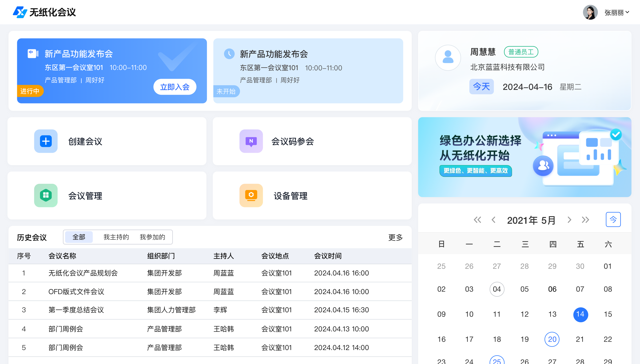This screenshot has width=640, height=364.
Task: Jump to the previous year in the calendar
Action: coord(477,220)
